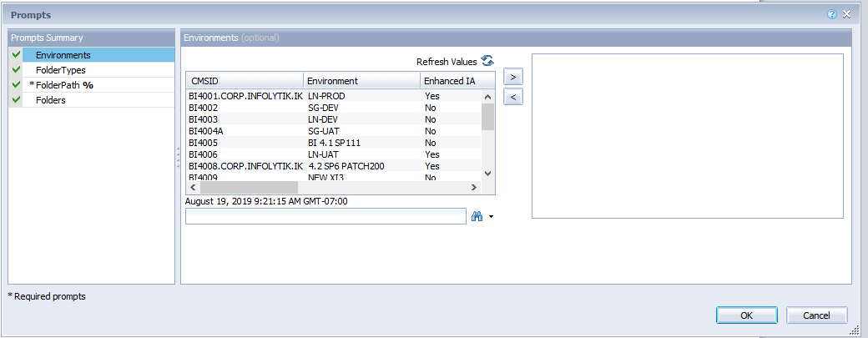Close the Prompts dialog
This screenshot has width=868, height=338.
(x=846, y=15)
